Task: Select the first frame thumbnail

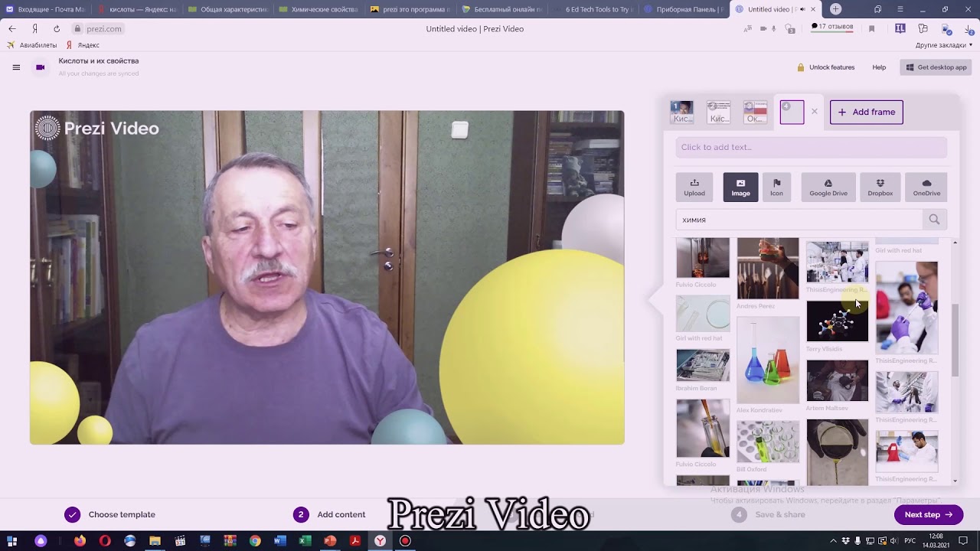Action: tap(681, 112)
